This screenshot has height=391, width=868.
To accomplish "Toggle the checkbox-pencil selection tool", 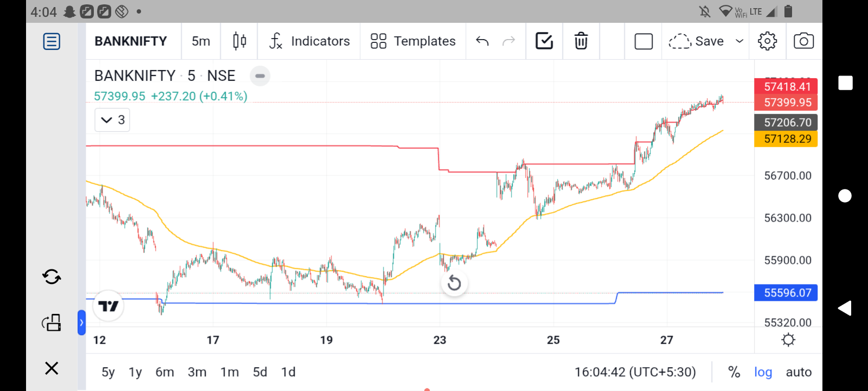I will coord(544,41).
